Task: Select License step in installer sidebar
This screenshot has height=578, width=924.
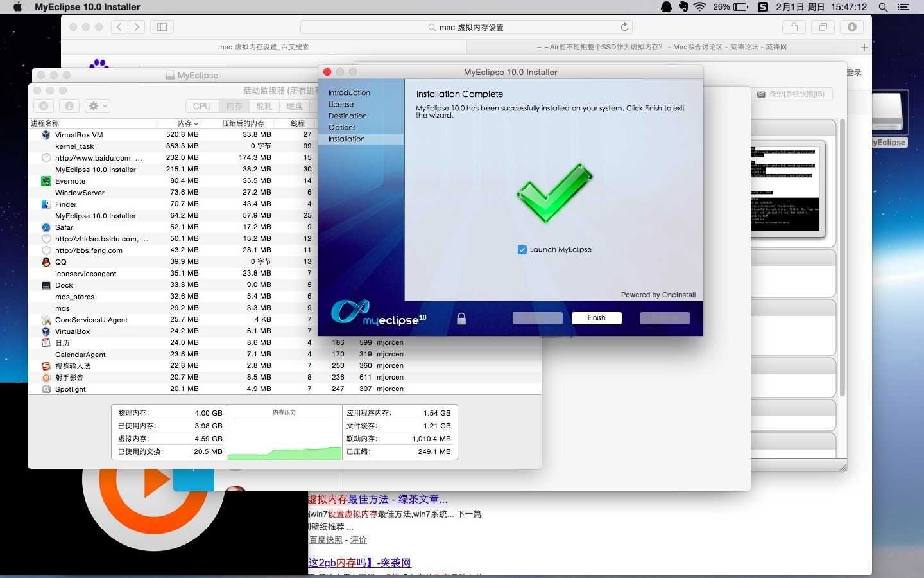Action: 341,105
